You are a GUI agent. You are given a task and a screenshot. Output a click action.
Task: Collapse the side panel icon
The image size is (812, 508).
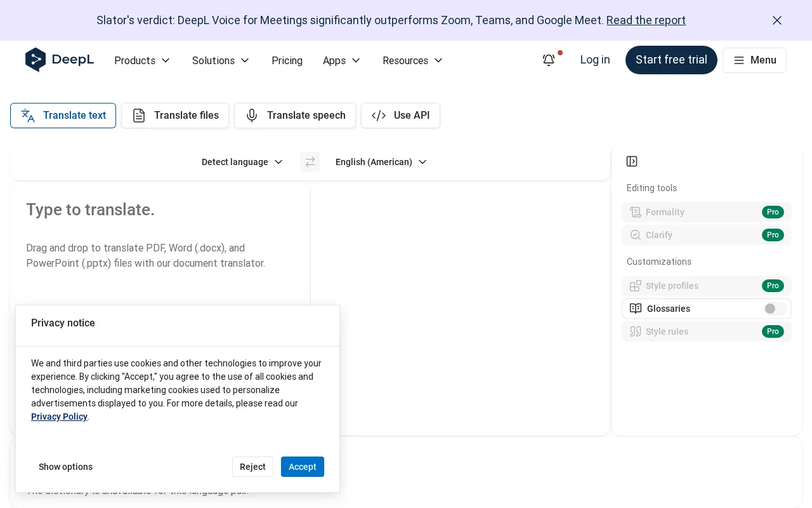click(632, 161)
